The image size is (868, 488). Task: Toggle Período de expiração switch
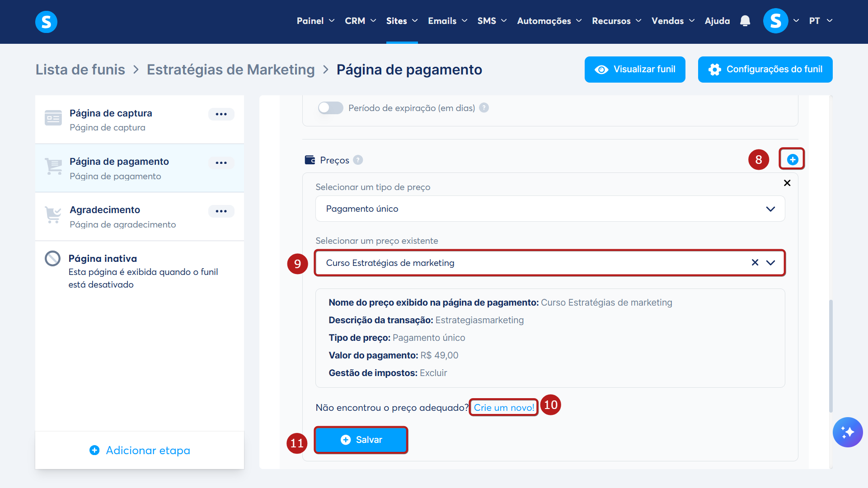[330, 108]
